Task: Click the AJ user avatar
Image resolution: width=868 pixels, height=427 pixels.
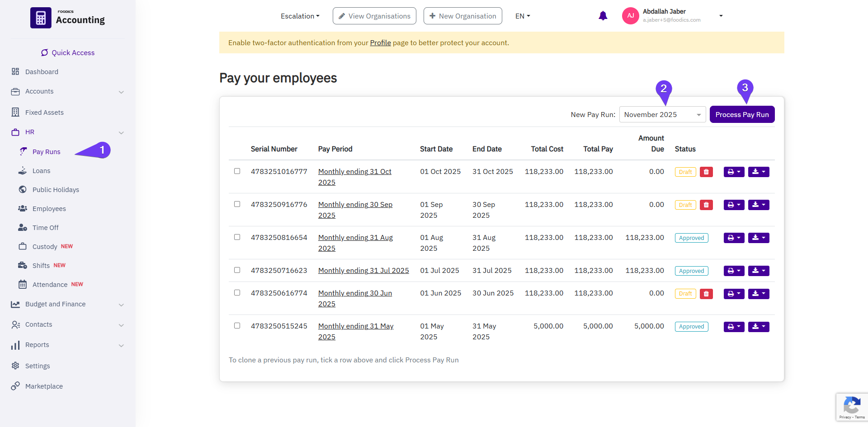Action: 630,16
